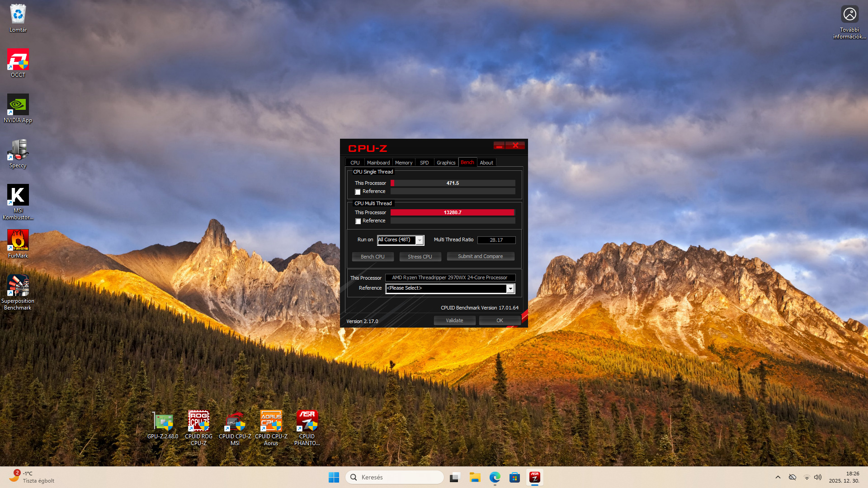
Task: Switch to the Graphics tab
Action: tap(446, 163)
